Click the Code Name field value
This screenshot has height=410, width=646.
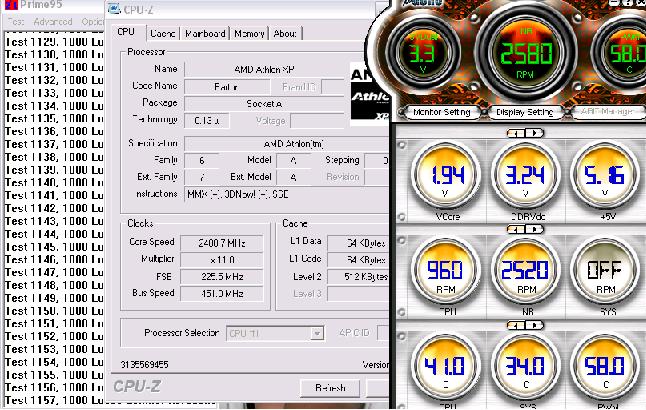coord(227,87)
